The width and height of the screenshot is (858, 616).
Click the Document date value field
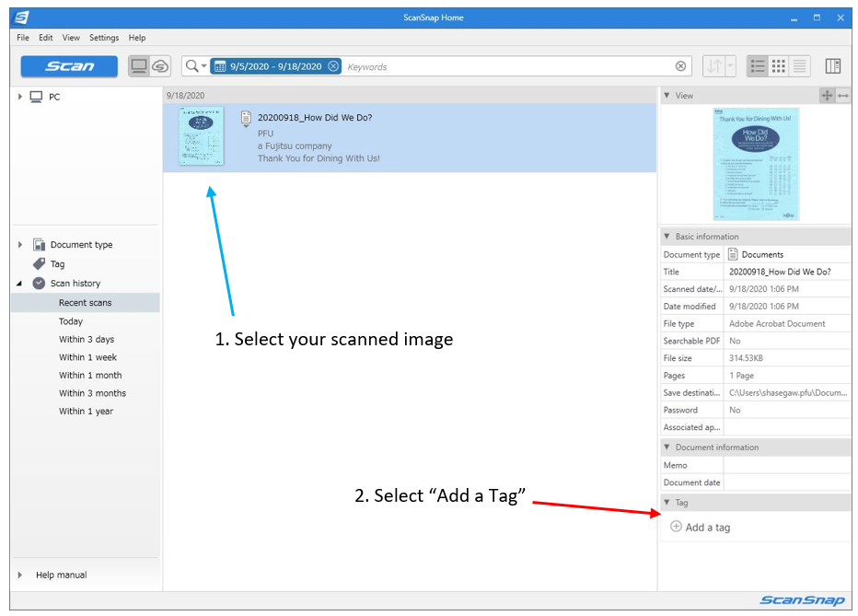[x=787, y=482]
